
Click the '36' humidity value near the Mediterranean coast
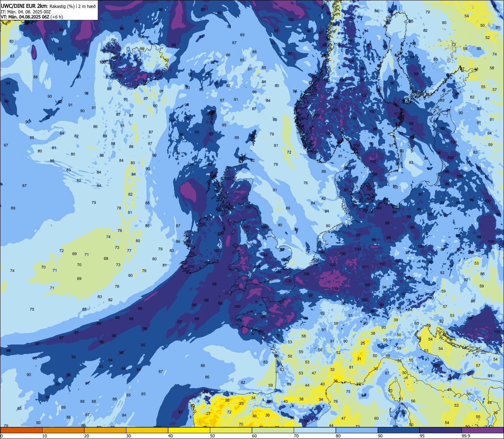click(335, 381)
